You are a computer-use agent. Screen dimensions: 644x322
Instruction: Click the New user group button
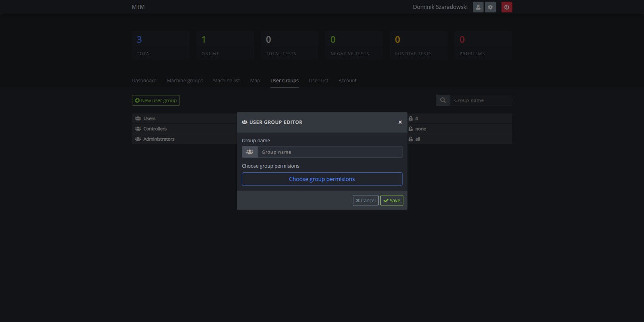pyautogui.click(x=156, y=100)
